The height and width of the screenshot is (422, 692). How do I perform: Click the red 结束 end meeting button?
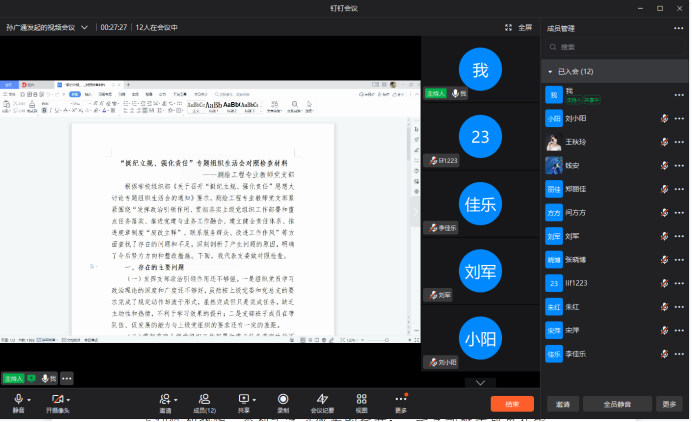511,404
